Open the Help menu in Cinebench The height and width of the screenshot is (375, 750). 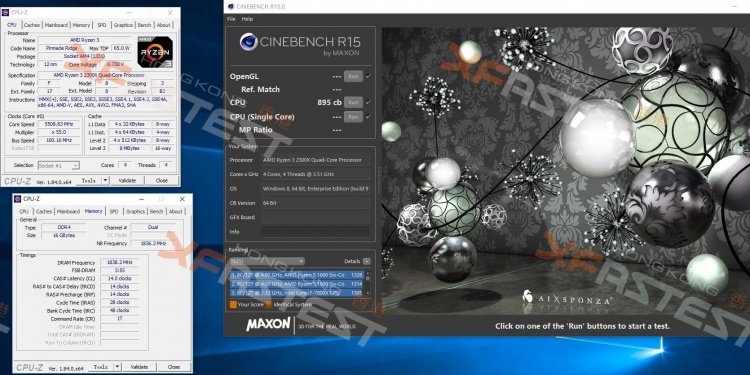pyautogui.click(x=247, y=19)
